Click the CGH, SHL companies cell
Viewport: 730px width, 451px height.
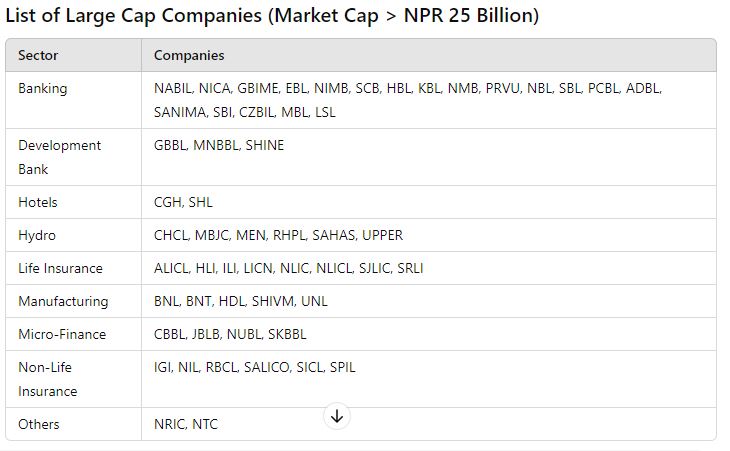[183, 202]
